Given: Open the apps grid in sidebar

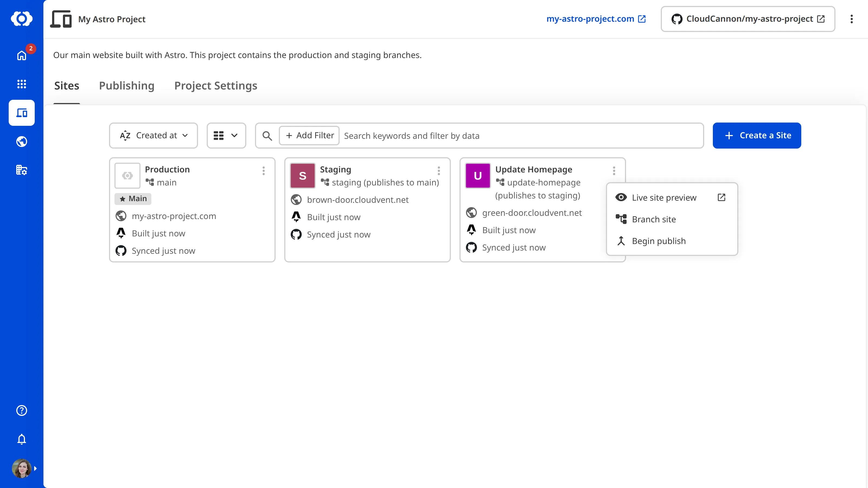Looking at the screenshot, I should click(x=22, y=84).
